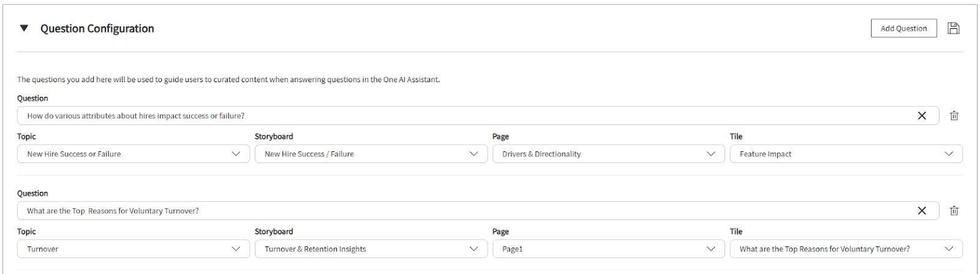
Task: Delete the Voluntary Turnover question with trash icon
Action: (x=954, y=211)
